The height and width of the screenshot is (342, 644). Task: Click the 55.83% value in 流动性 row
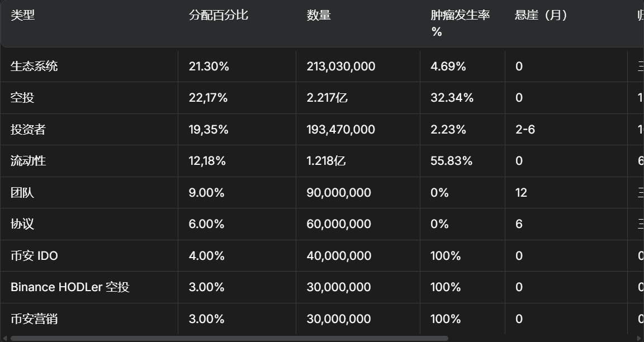click(x=451, y=161)
